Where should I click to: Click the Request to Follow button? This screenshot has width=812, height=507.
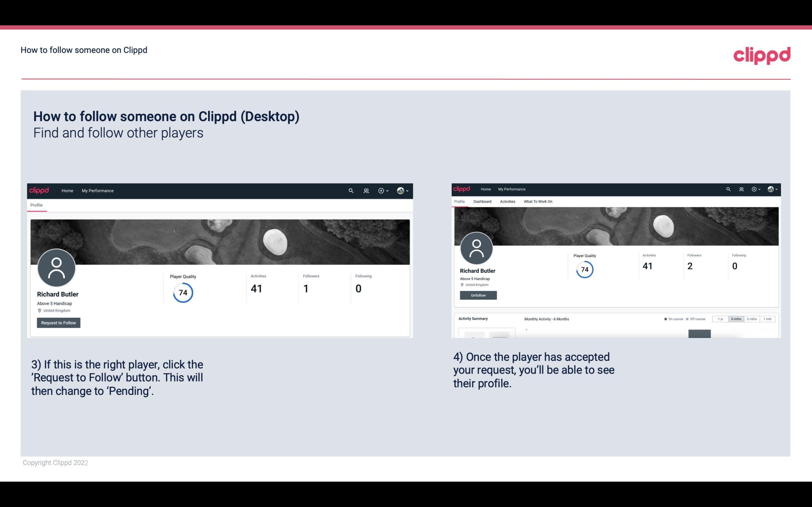58,323
